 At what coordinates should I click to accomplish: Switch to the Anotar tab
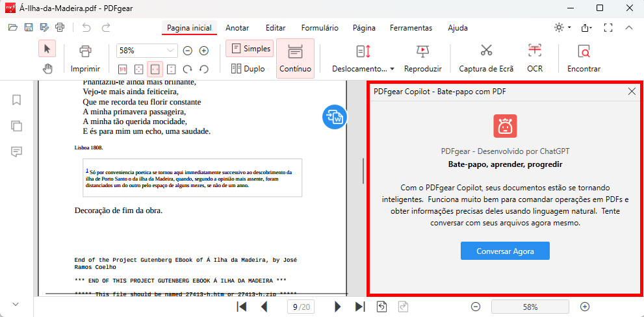237,28
